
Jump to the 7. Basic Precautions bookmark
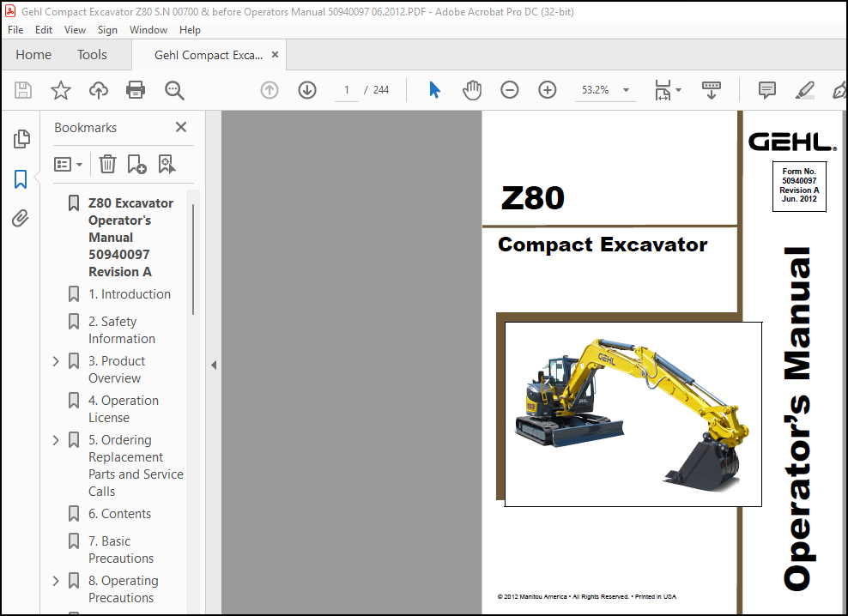click(x=121, y=549)
